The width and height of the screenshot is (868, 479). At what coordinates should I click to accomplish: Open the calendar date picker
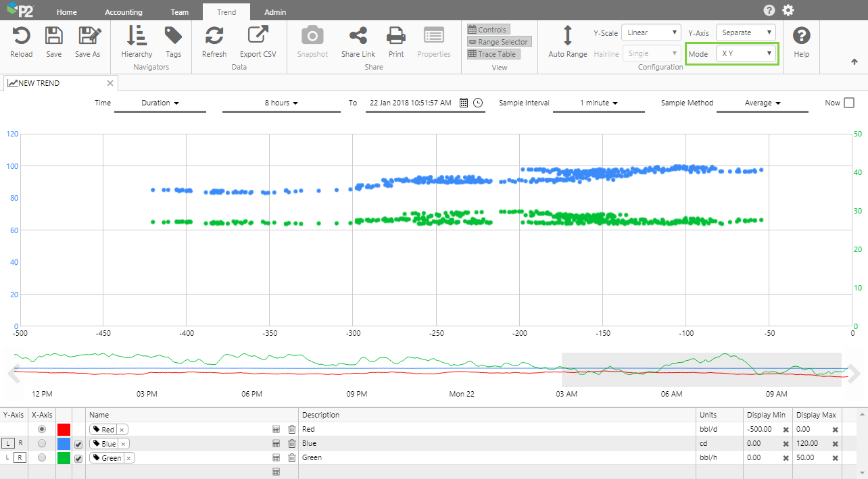(x=464, y=103)
